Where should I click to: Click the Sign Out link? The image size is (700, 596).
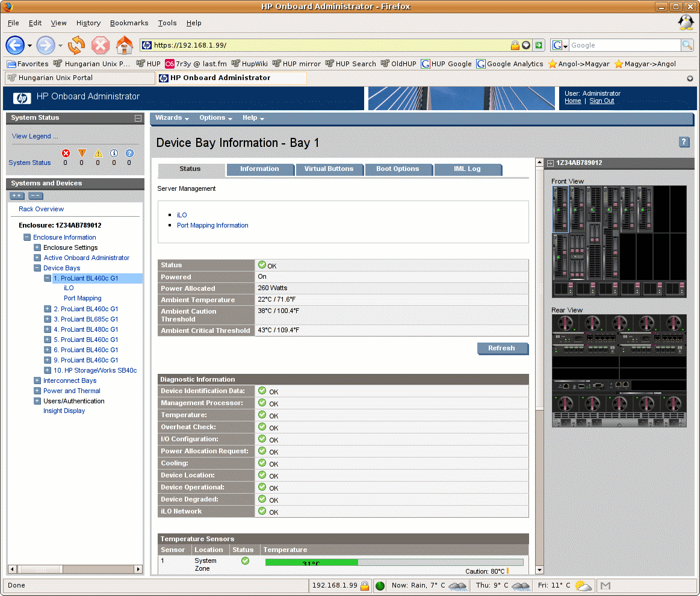coord(601,101)
